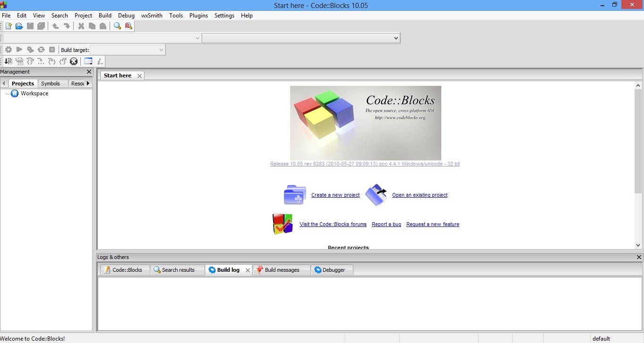
Task: Click the Open file folder icon
Action: [x=19, y=26]
